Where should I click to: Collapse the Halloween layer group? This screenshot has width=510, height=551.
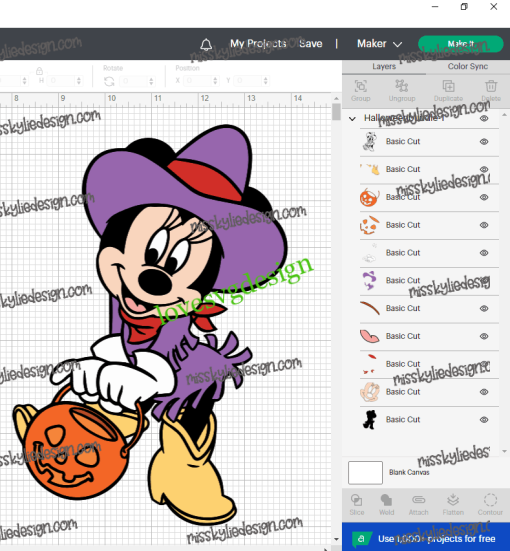pos(352,119)
